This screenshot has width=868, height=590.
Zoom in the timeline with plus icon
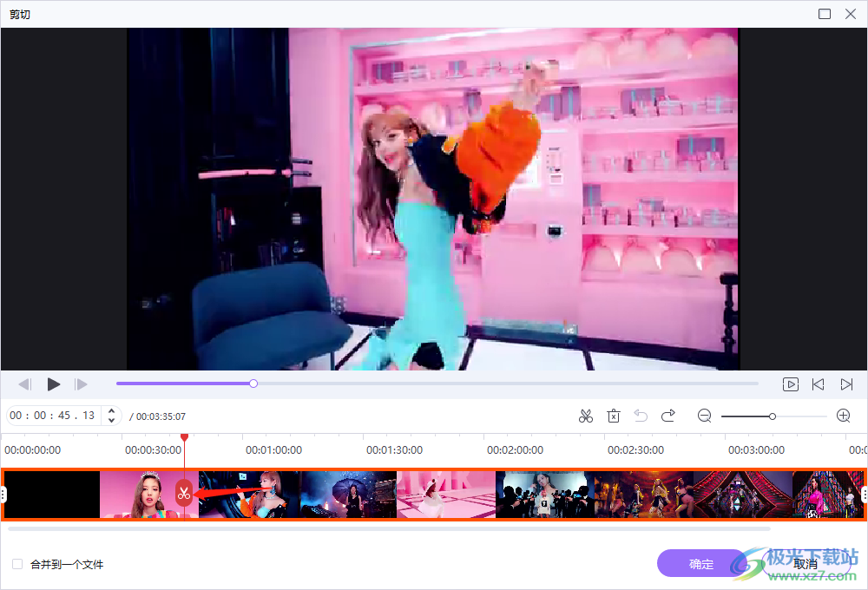coord(843,416)
